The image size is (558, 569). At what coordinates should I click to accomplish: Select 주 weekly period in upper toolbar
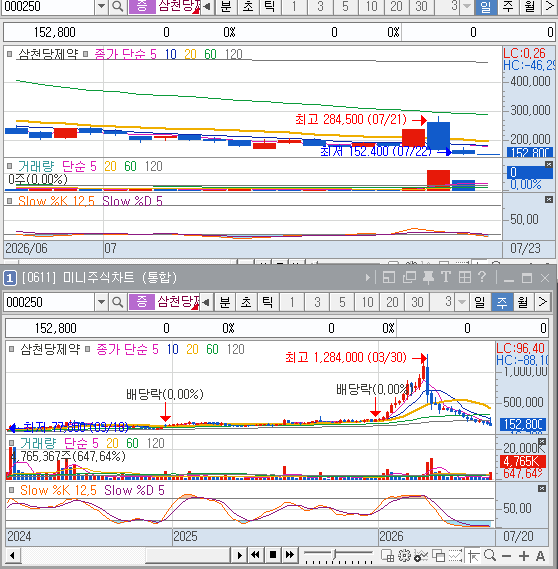coord(508,6)
